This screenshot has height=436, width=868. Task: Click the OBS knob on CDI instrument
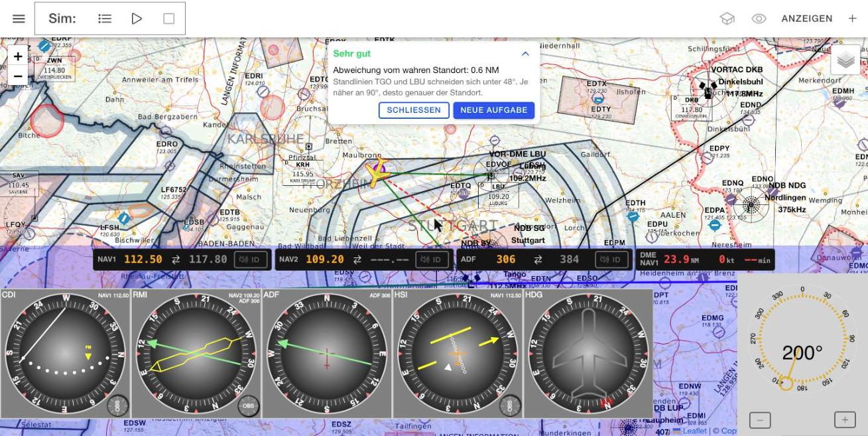coord(117,405)
